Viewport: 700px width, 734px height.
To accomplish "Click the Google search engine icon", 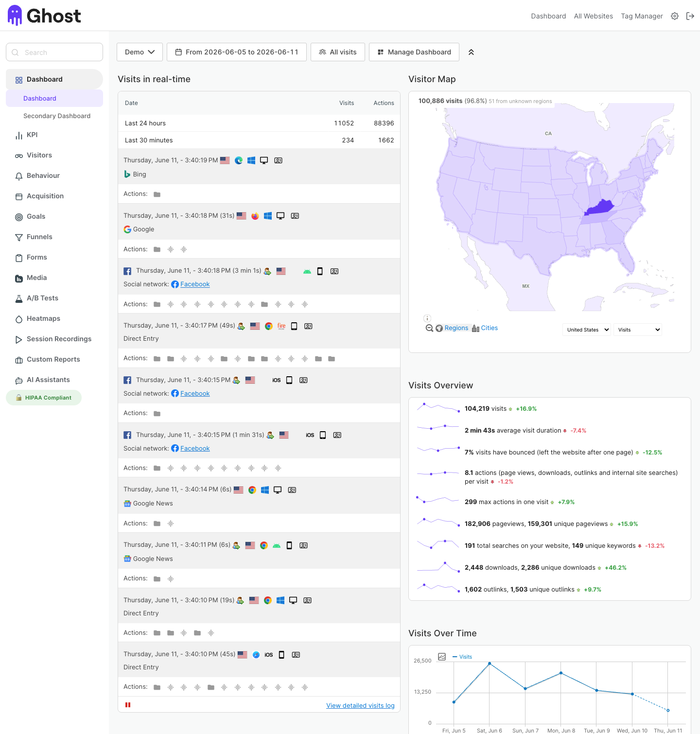I will pos(127,229).
